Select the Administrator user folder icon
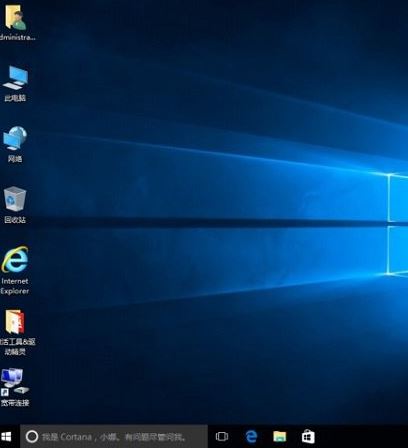The width and height of the screenshot is (408, 448). [15, 17]
